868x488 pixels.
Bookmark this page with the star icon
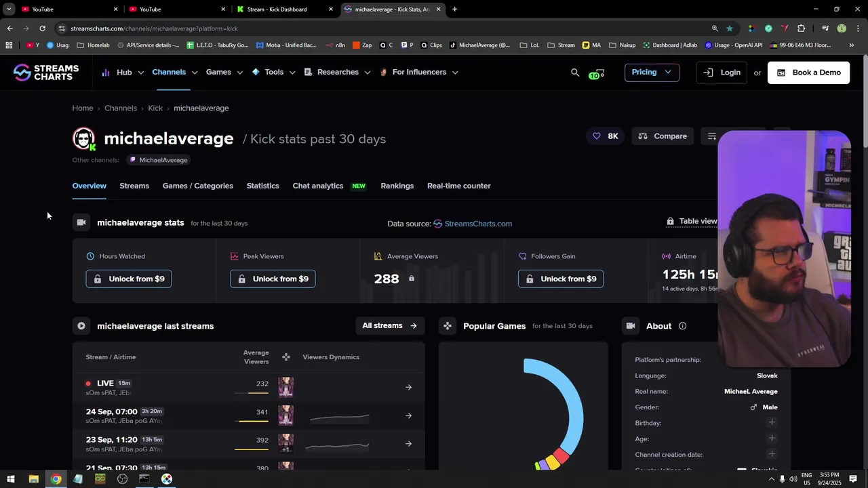(730, 28)
